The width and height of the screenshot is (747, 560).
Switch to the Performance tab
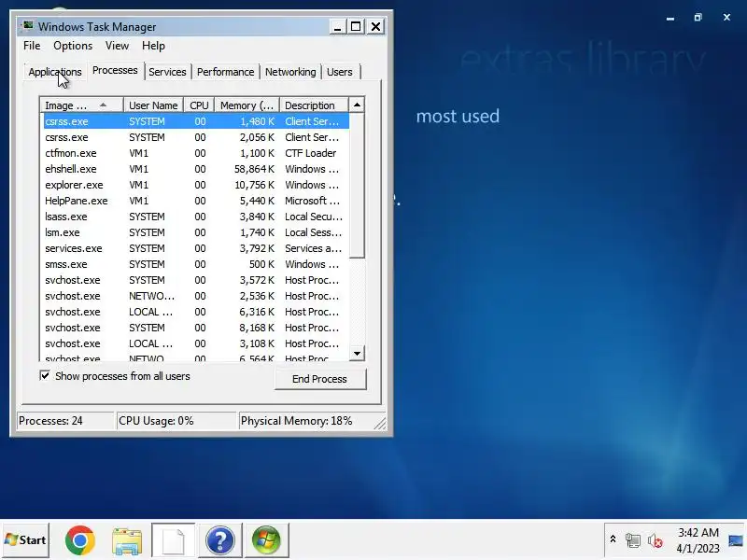pyautogui.click(x=225, y=72)
